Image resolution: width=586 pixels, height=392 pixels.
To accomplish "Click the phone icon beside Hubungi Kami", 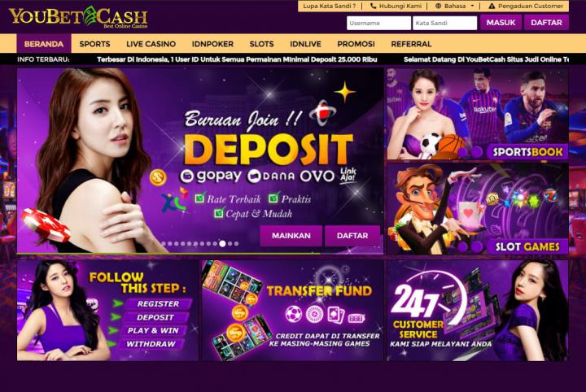I will click(373, 6).
